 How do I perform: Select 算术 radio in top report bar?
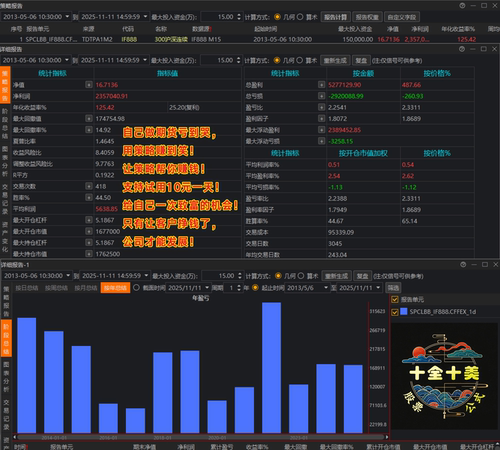[300, 17]
